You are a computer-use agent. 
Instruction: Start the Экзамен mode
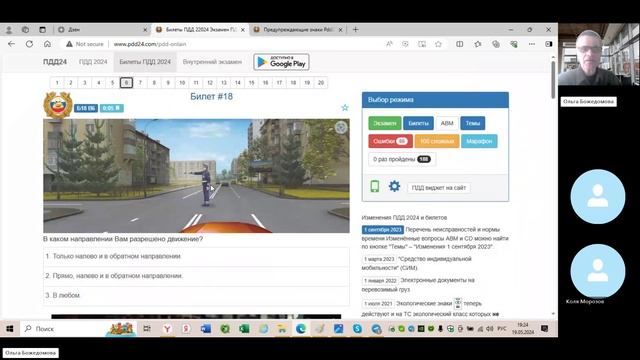coord(385,123)
